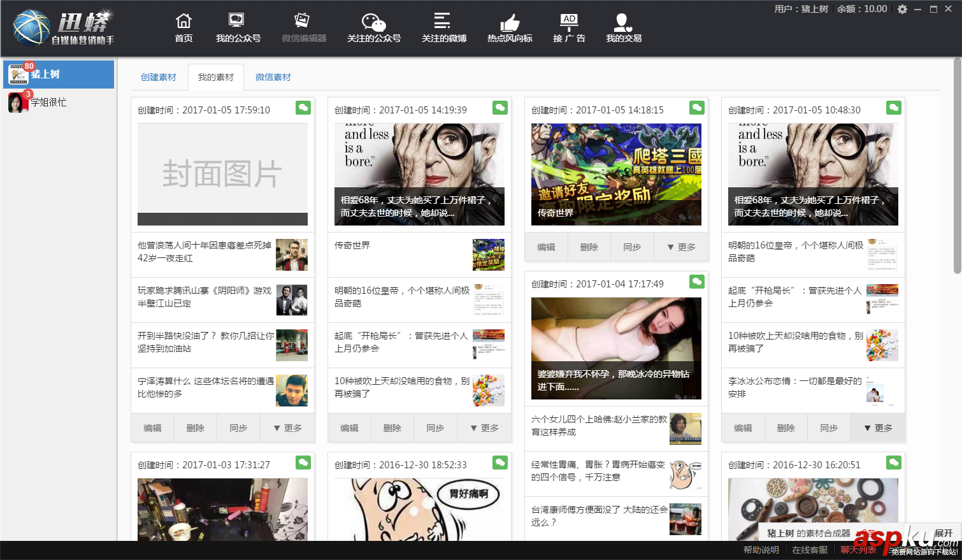
Task: Open 关注的公众号 WeChat accounts icon
Action: pos(373,27)
